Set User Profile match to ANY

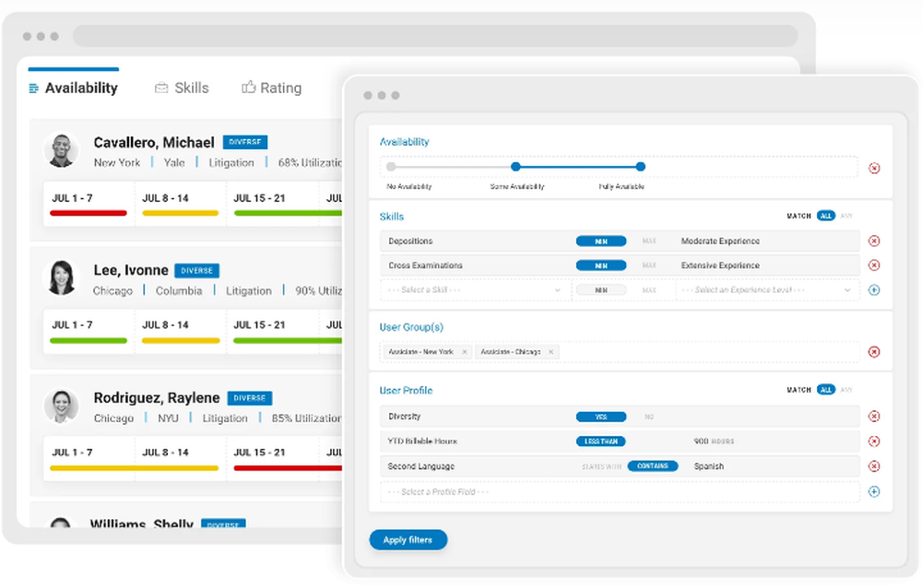[x=846, y=390]
